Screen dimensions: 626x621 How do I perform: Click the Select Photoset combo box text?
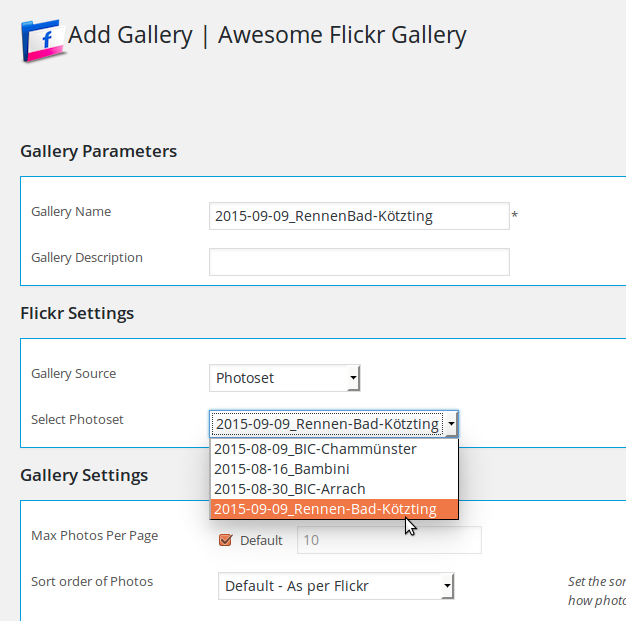coord(327,424)
